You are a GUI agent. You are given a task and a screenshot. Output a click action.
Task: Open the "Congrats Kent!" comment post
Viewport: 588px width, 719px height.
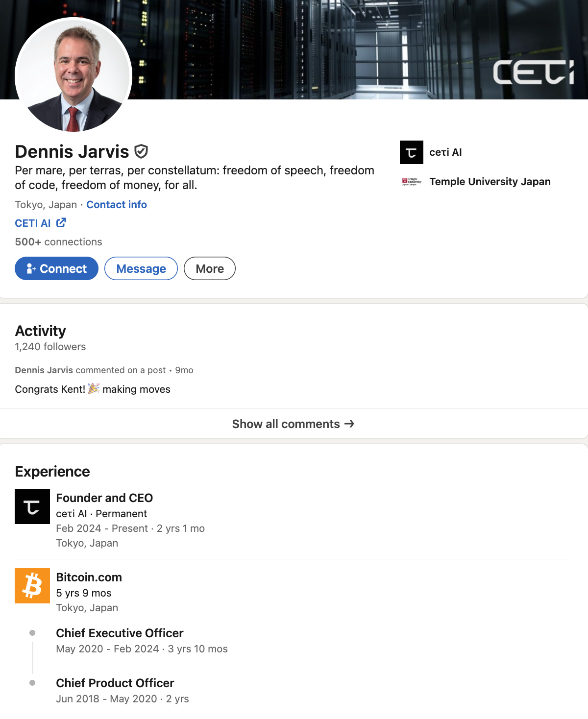(93, 389)
